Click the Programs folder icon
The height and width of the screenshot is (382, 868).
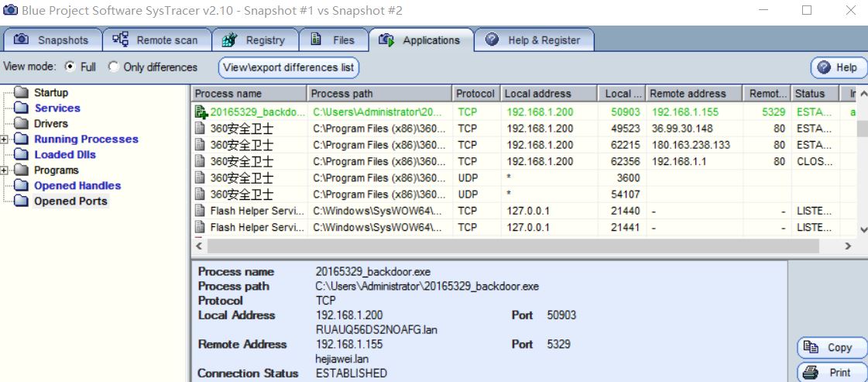coord(21,170)
